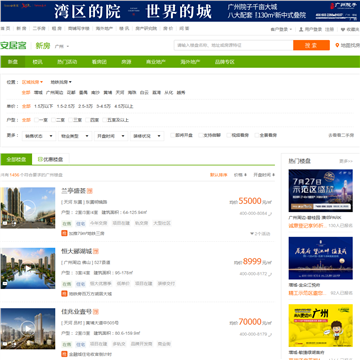This screenshot has height=360, width=360.
Task: Play the video on 佳兆业壹号 thumbnail
Action: pos(28,329)
